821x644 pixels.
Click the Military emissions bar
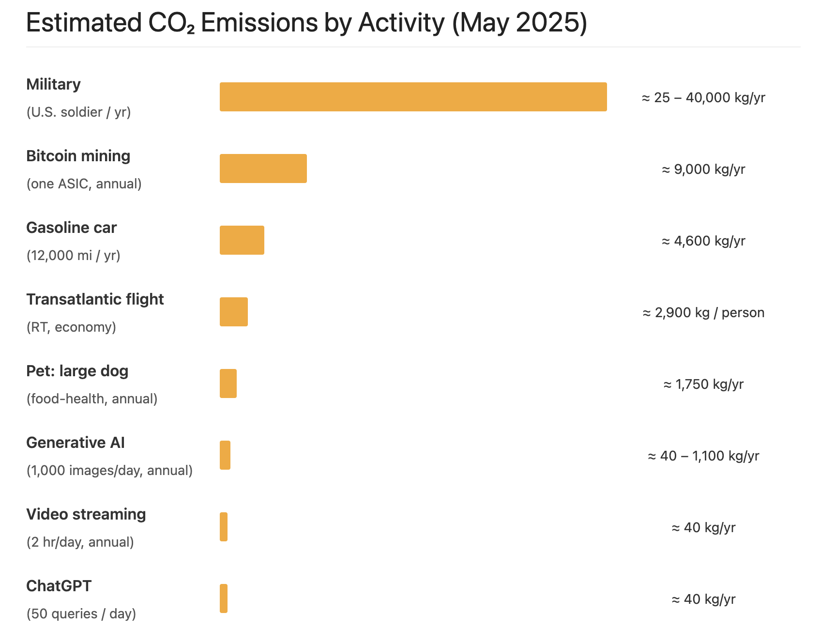click(x=413, y=97)
